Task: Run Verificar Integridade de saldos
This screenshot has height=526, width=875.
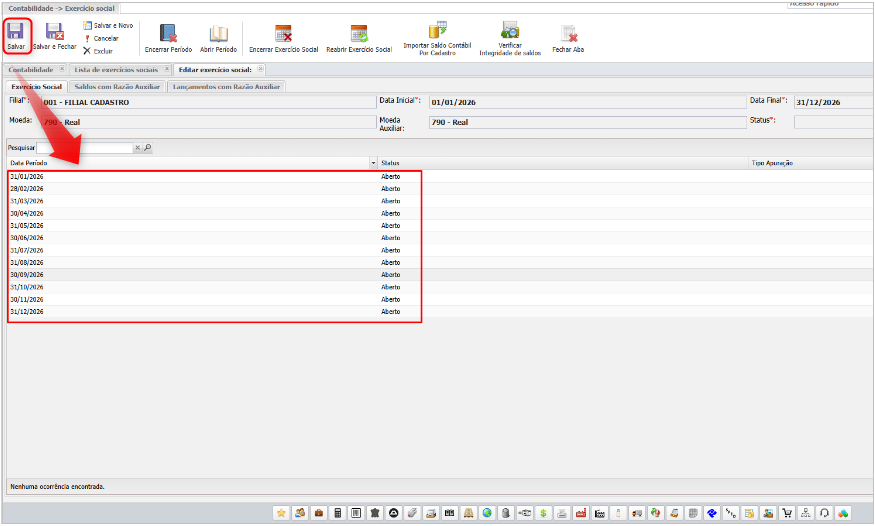Action: pos(509,30)
